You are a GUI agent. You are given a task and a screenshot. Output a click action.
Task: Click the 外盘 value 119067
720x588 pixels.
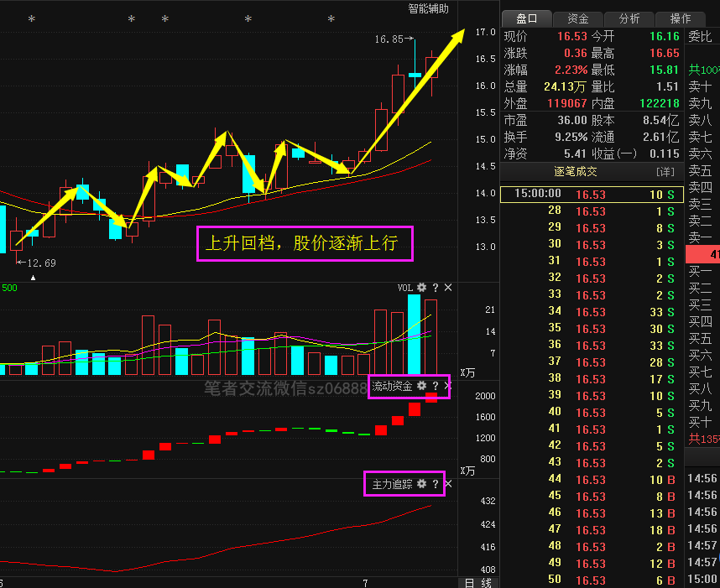click(567, 103)
